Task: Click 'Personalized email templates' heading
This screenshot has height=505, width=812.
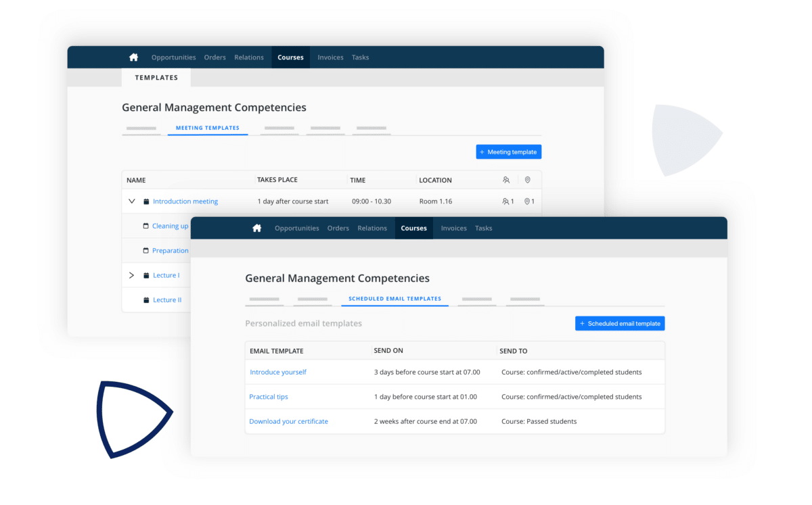Action: [303, 324]
